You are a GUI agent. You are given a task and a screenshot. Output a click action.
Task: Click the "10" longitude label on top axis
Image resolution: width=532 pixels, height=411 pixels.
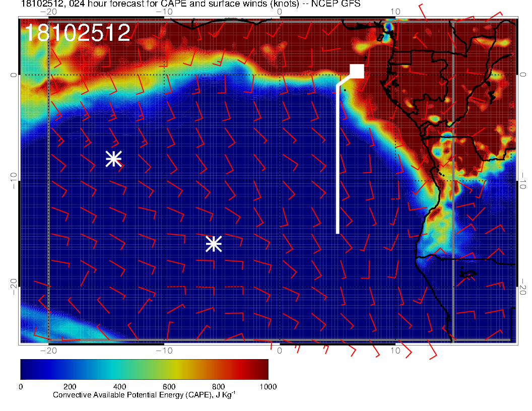pos(395,12)
